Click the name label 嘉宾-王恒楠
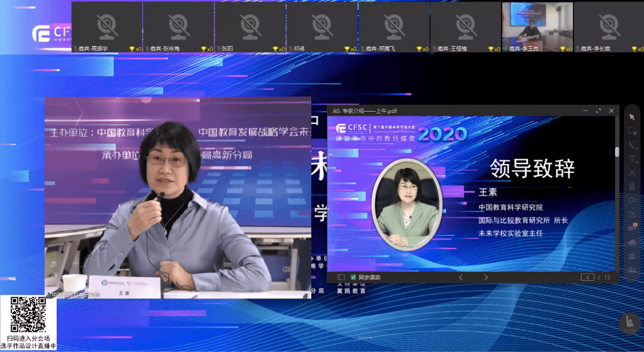This screenshot has width=644, height=352. (x=452, y=49)
